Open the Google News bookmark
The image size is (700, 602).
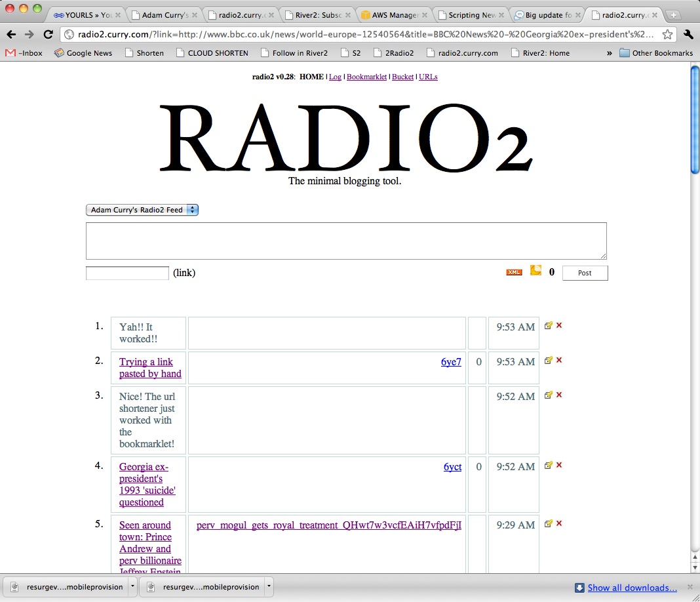[83, 53]
